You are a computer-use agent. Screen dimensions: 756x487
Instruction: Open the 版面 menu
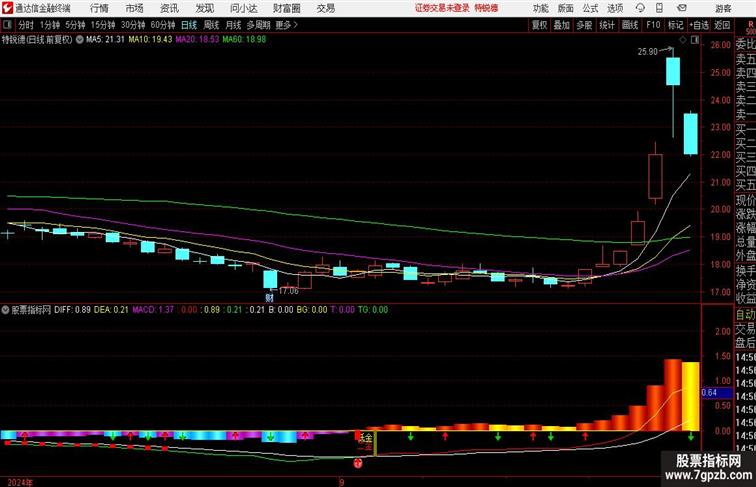565,8
